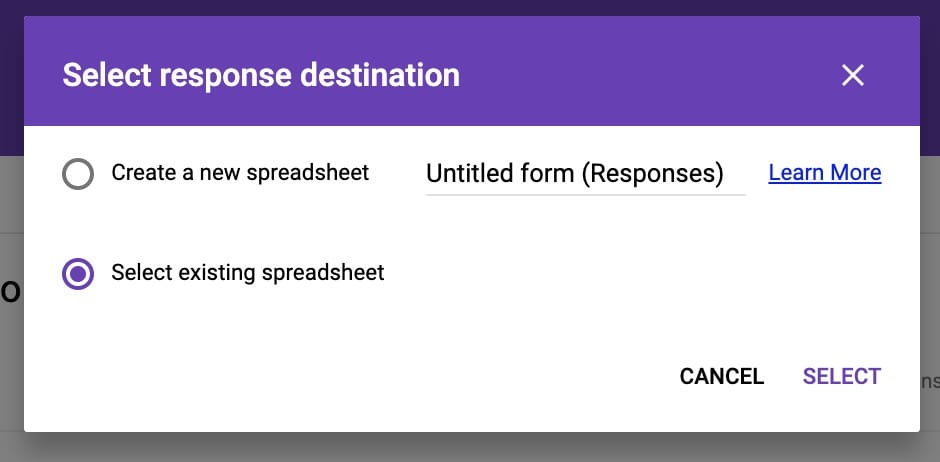Click blank white area left of CANCEL
The height and width of the screenshot is (462, 940).
click(400, 377)
